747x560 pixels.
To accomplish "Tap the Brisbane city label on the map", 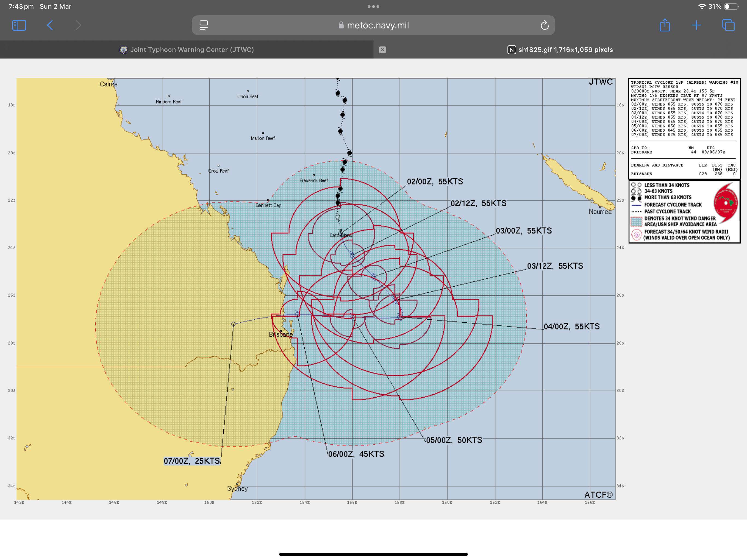I will [281, 334].
